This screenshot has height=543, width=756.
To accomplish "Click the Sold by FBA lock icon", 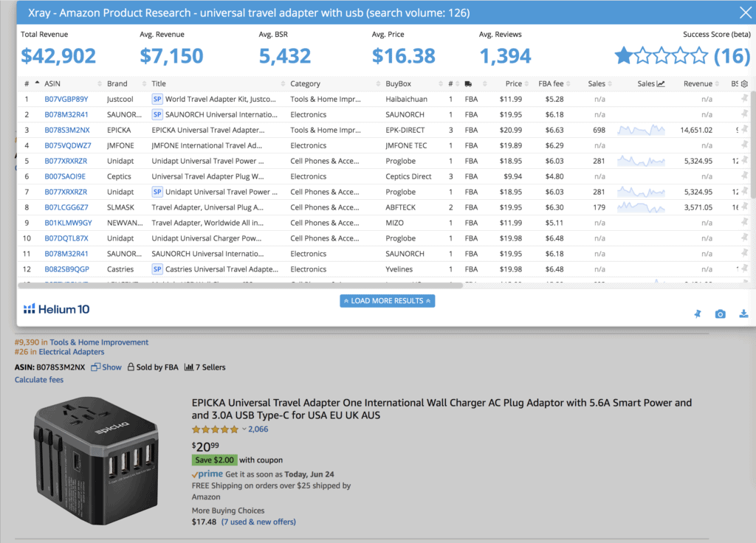I will pos(131,367).
